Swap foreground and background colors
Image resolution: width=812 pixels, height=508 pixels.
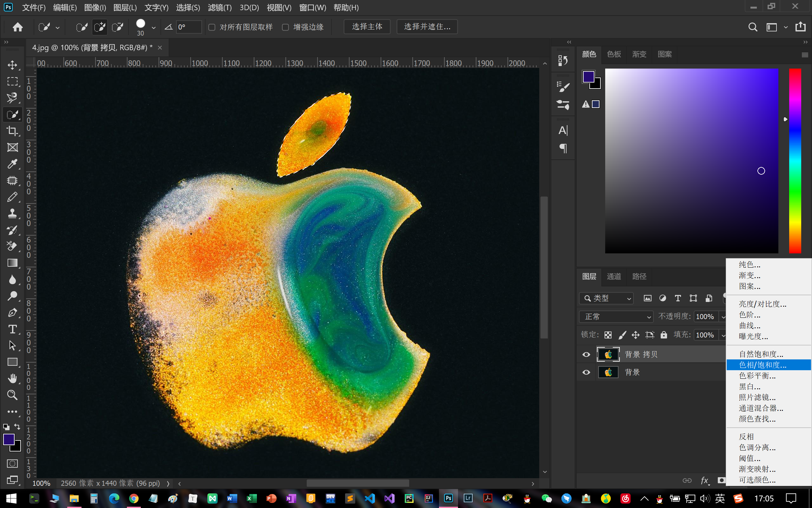(17, 427)
